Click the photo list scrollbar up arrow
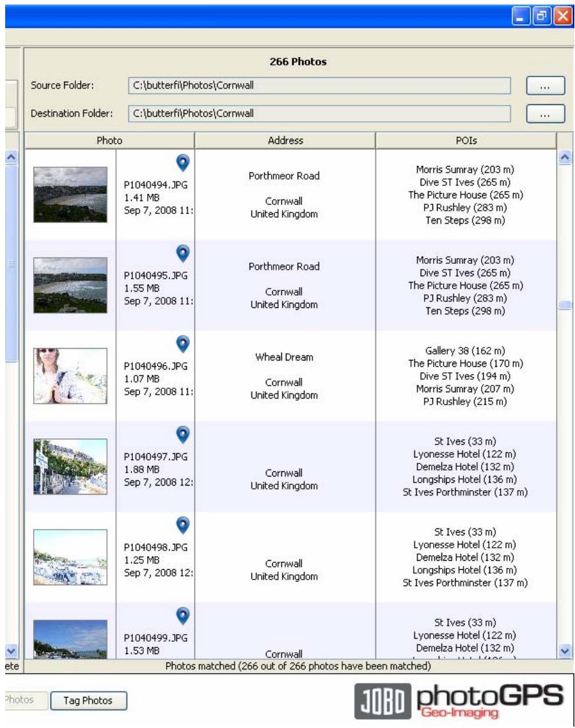The image size is (575, 728). point(565,158)
